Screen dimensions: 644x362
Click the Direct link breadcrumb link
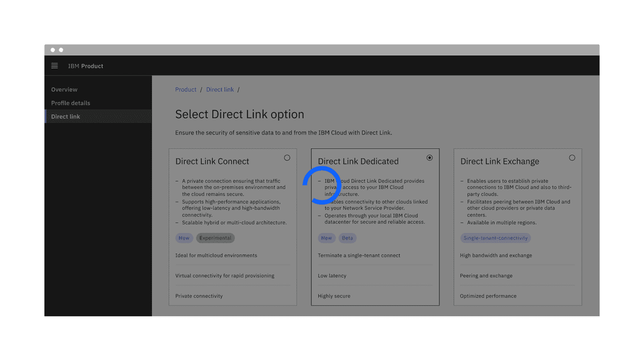point(220,89)
